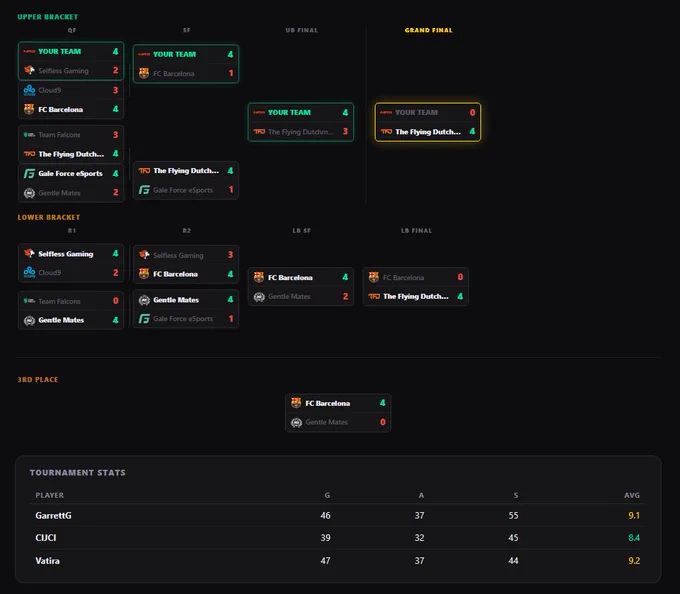680x594 pixels.
Task: Click Gentle Mates logo in lower R2
Action: (x=144, y=300)
